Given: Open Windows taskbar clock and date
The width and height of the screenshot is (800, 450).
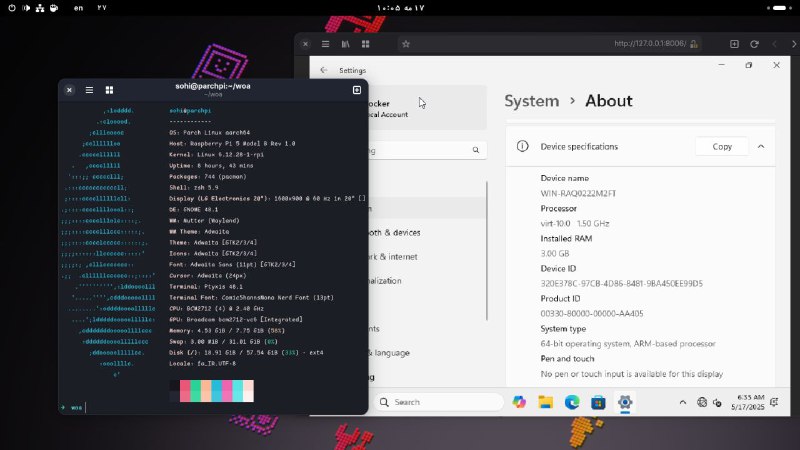Looking at the screenshot, I should pyautogui.click(x=747, y=402).
